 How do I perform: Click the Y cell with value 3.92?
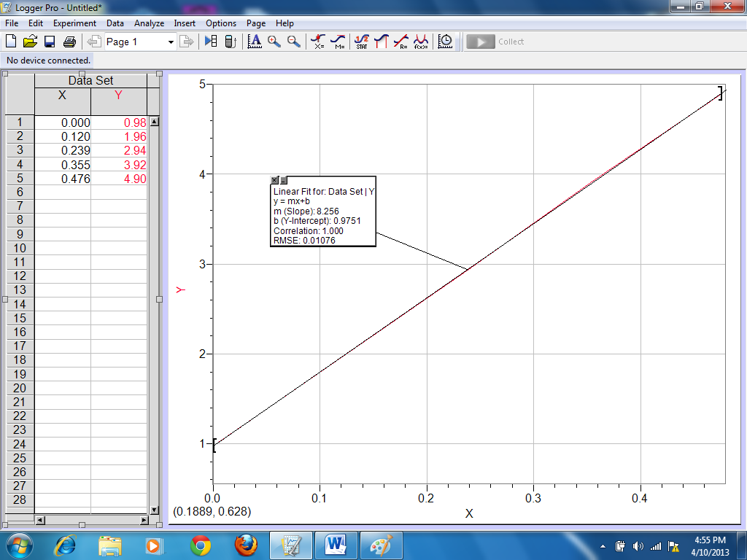119,165
